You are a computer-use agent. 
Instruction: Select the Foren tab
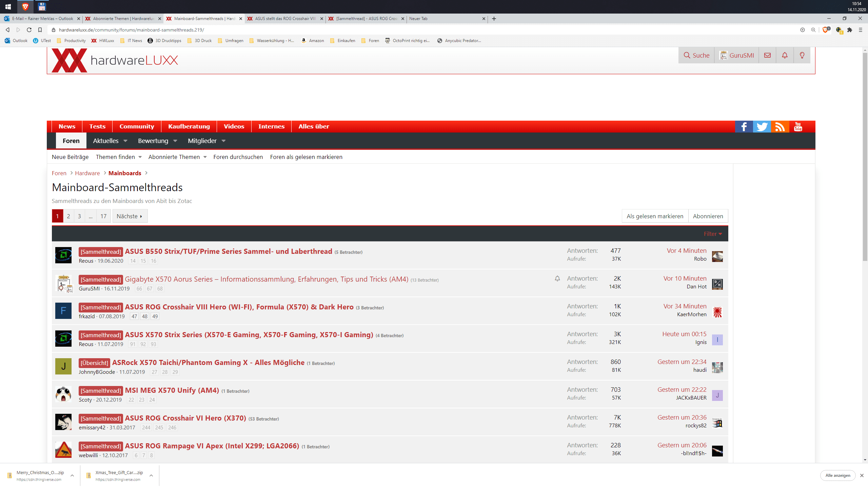(x=71, y=141)
